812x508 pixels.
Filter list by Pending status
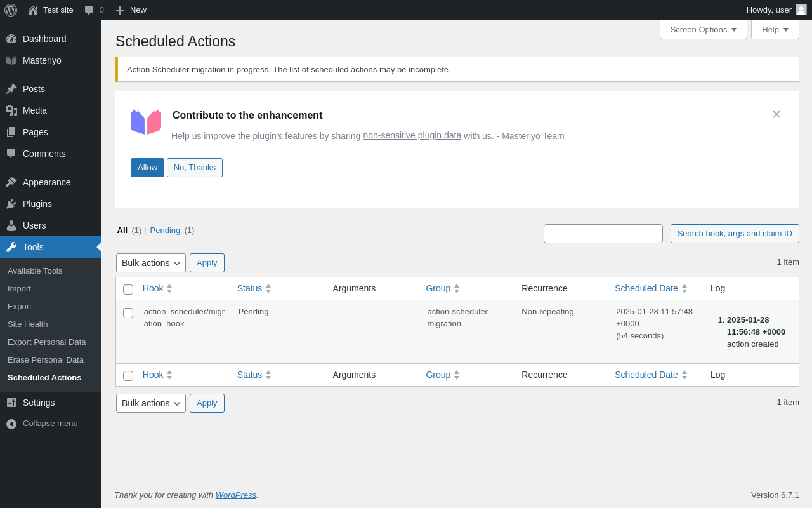tap(165, 230)
